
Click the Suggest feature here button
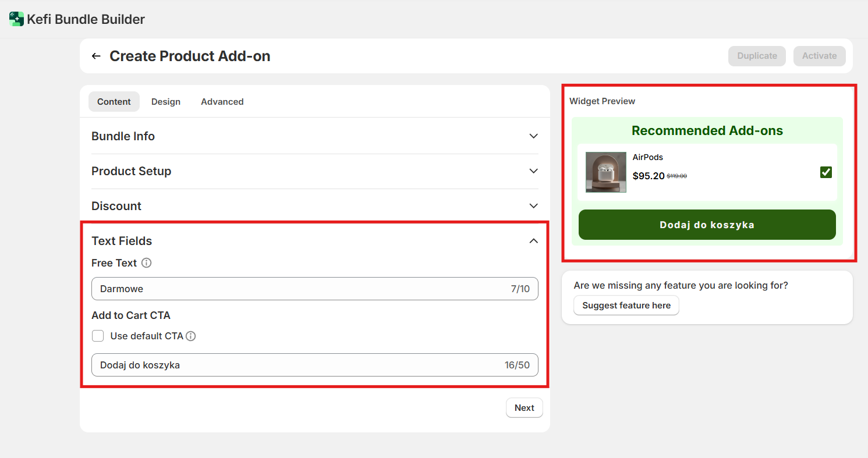(x=626, y=306)
